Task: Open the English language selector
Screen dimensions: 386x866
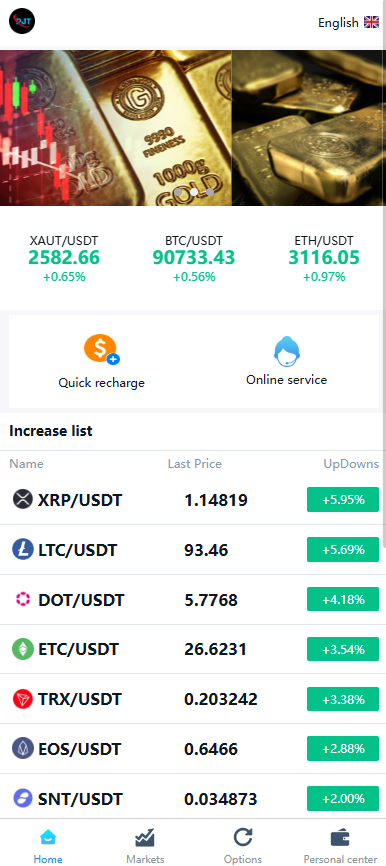Action: click(x=348, y=23)
